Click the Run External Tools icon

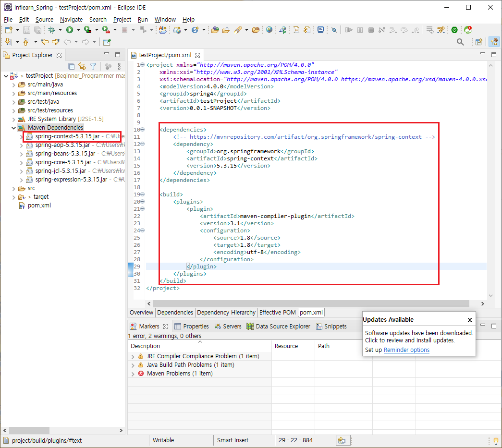coord(106,30)
